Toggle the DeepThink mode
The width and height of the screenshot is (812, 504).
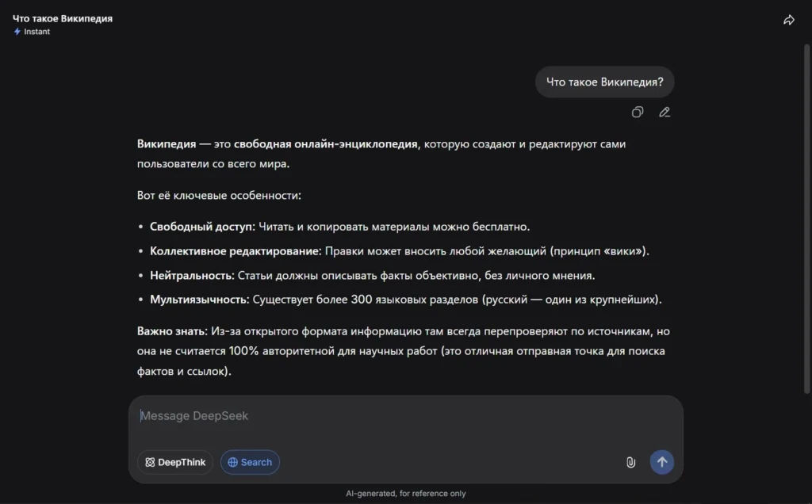(175, 462)
